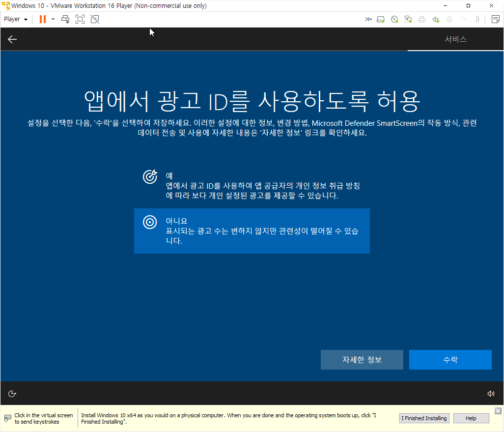Toggle the Unity mode icon
Viewport: 504px width, 432px height.
click(x=95, y=19)
